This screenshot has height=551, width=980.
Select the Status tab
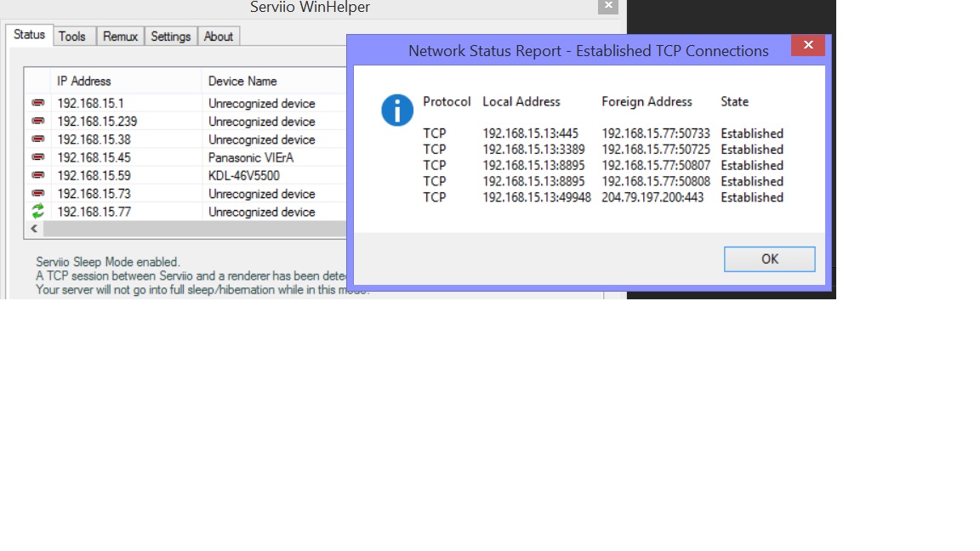point(29,35)
